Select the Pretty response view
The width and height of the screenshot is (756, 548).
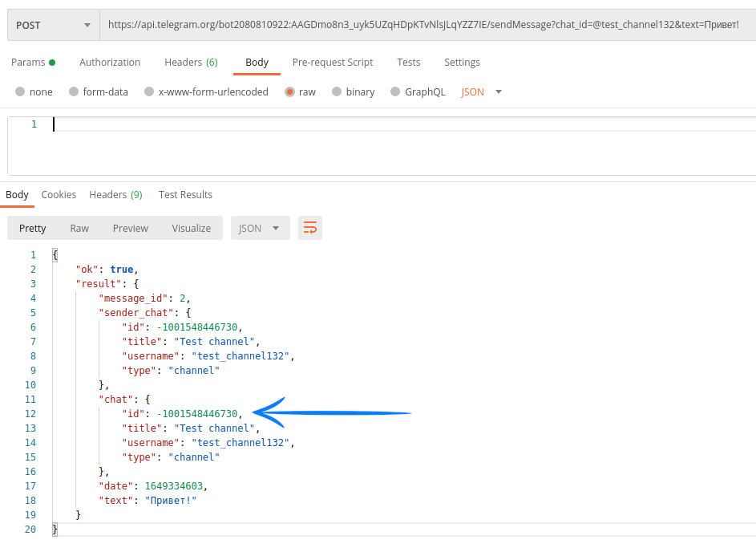(33, 228)
